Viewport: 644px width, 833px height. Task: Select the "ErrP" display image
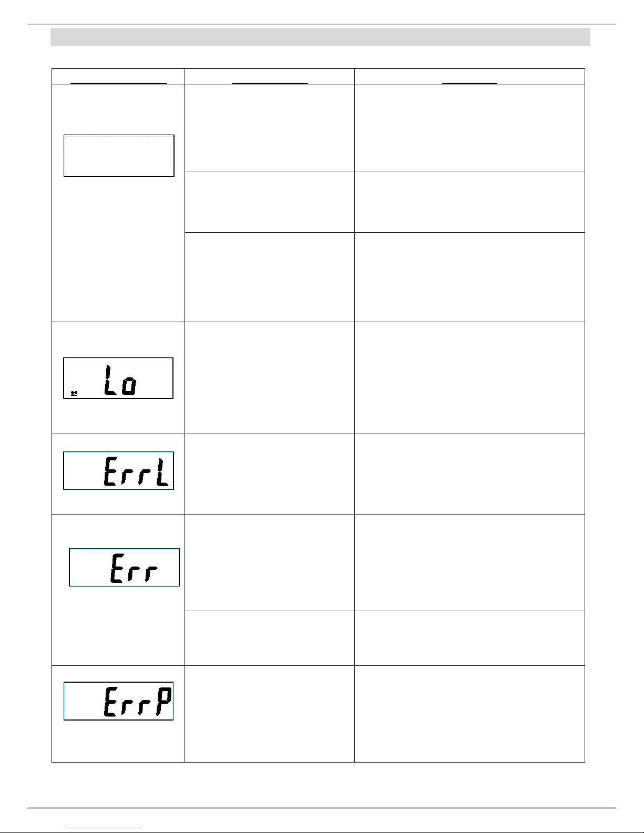tap(118, 701)
